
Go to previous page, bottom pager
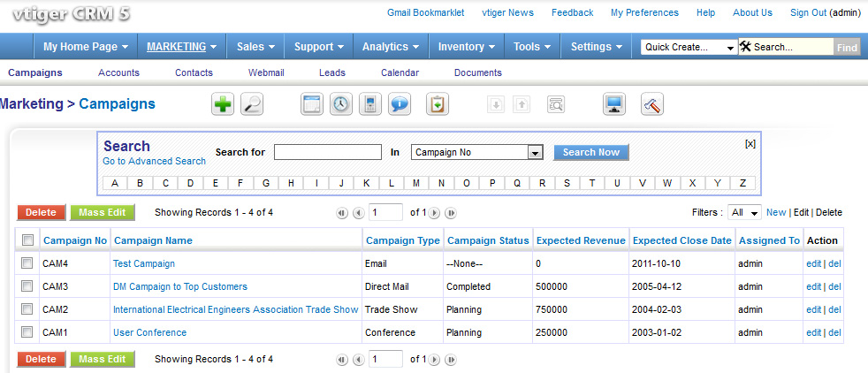point(359,360)
